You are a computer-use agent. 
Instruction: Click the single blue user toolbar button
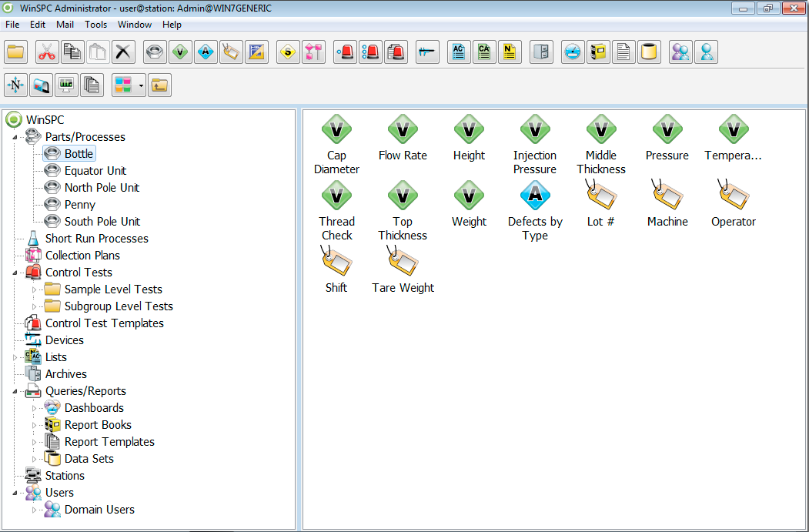pyautogui.click(x=706, y=52)
